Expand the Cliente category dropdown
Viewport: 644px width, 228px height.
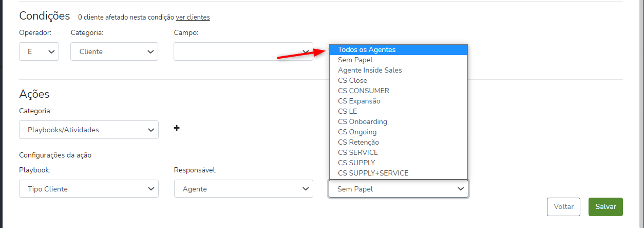[x=114, y=51]
